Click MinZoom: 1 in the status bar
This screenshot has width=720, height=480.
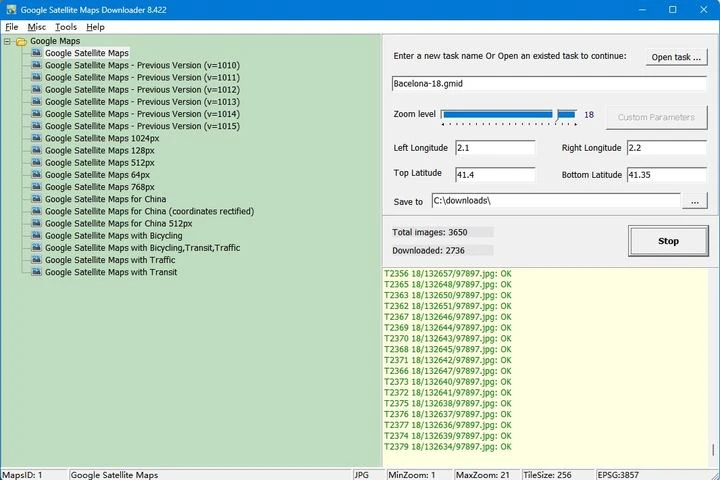click(412, 475)
